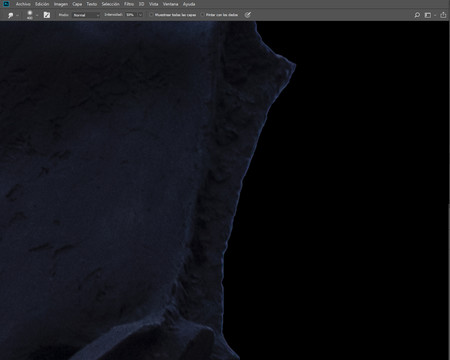
Task: Open the Ventana menu
Action: [x=170, y=4]
